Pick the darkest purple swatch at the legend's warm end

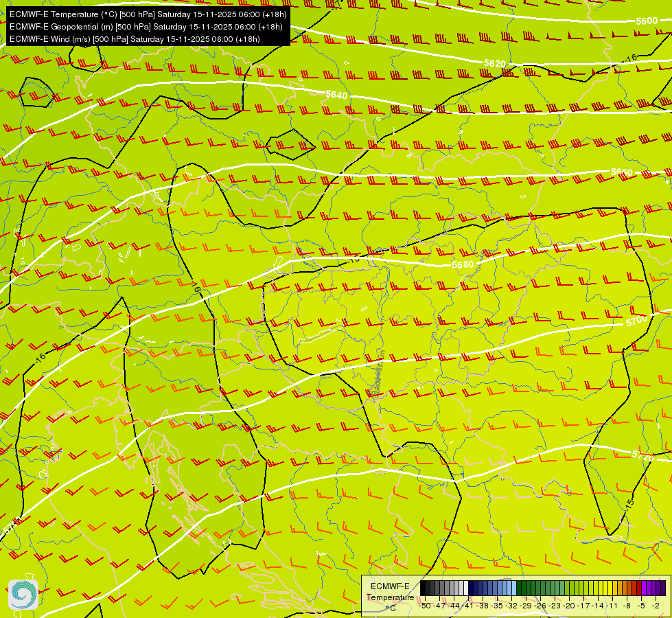tap(663, 588)
